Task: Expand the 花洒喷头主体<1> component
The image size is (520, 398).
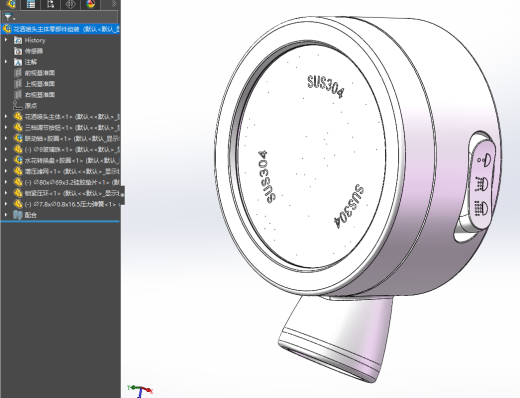Action: point(6,117)
